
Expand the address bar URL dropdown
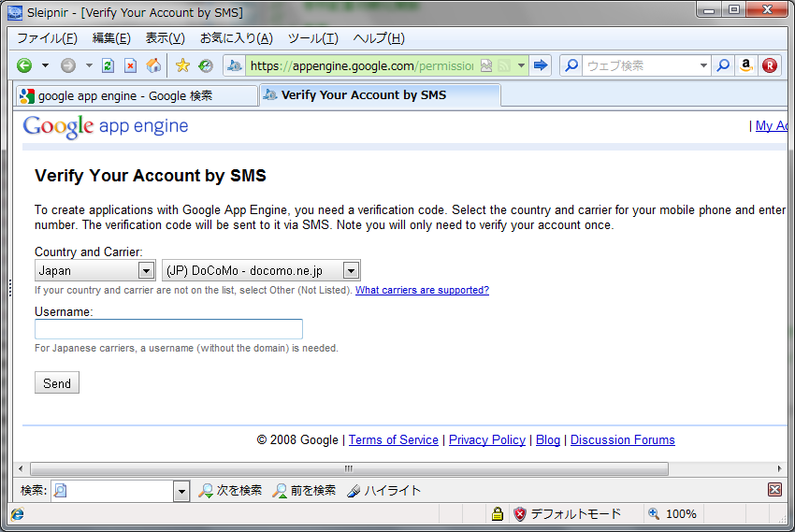point(521,65)
